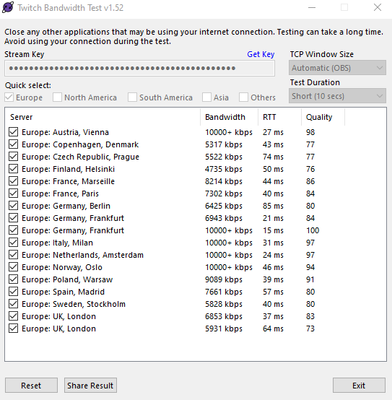Image resolution: width=392 pixels, height=400 pixels.
Task: Click the quality value '73'
Action: coord(310,328)
